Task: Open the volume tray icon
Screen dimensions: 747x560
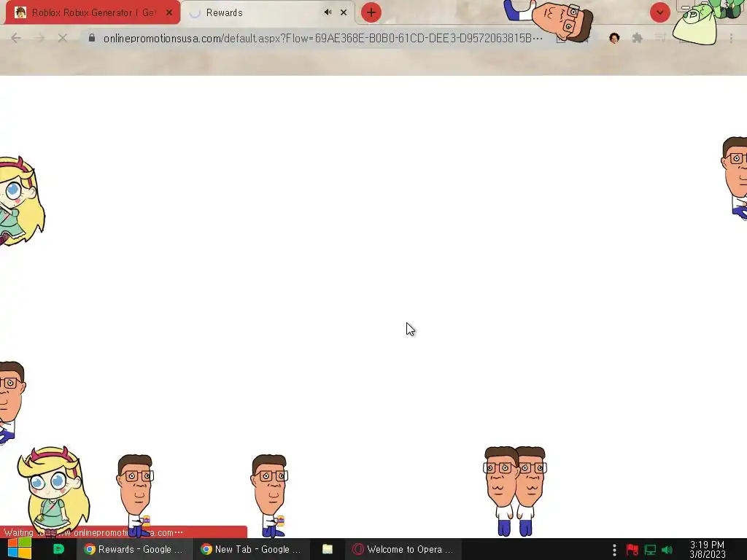Action: click(667, 550)
